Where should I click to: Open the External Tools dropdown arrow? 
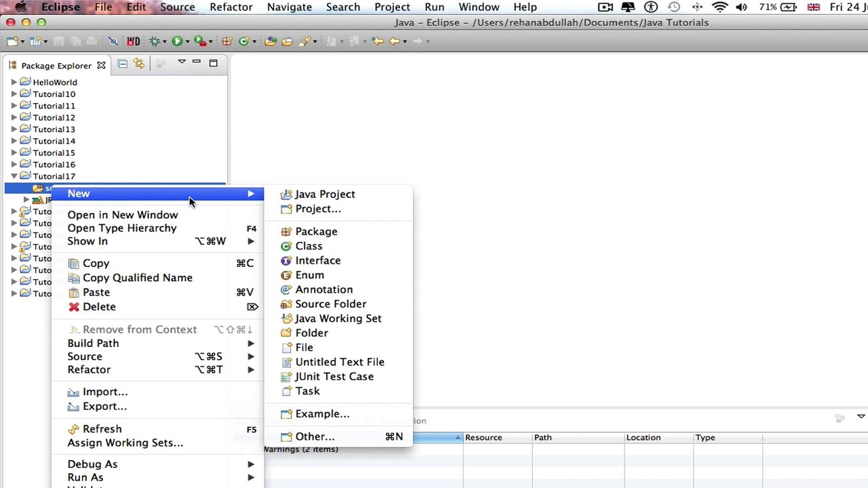click(211, 41)
